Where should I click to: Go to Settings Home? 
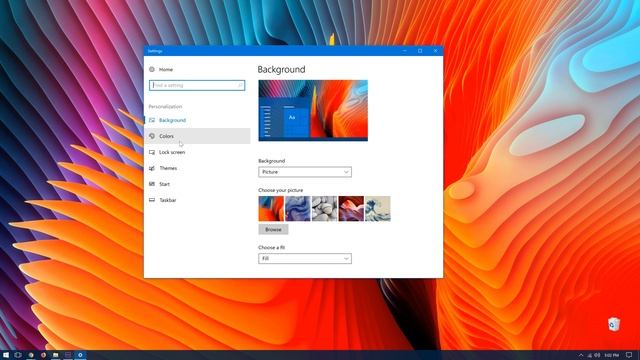coord(162,69)
